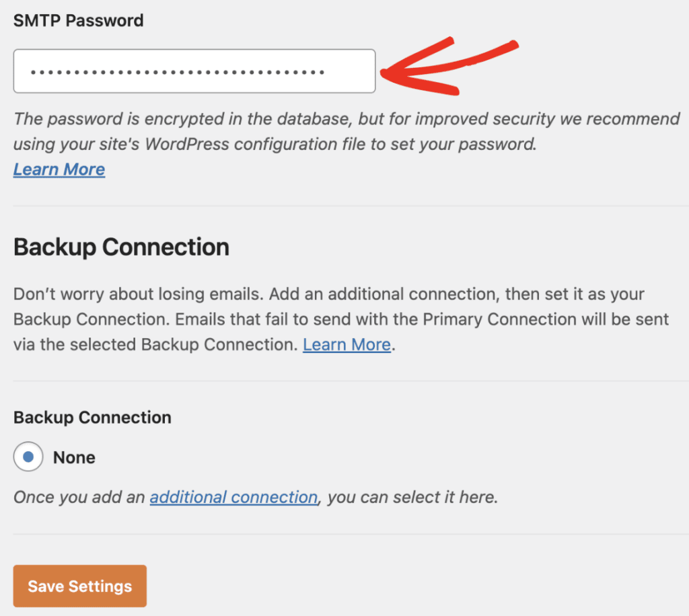Click the SMTP Password label
This screenshot has height=616, width=689.
[x=78, y=20]
